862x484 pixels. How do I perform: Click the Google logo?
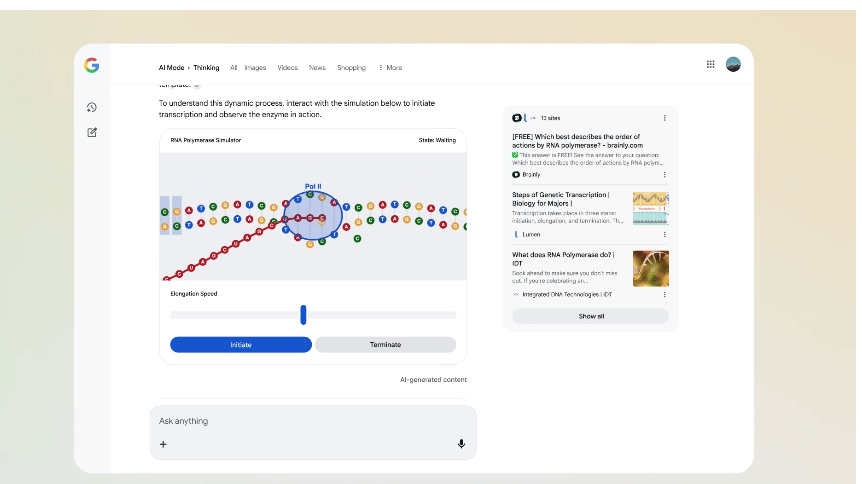coord(91,65)
